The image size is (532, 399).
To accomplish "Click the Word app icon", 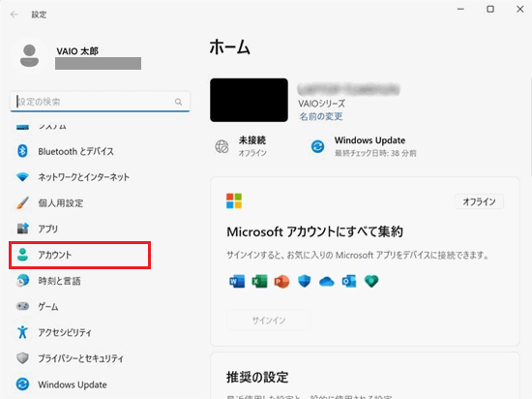I will (x=237, y=281).
